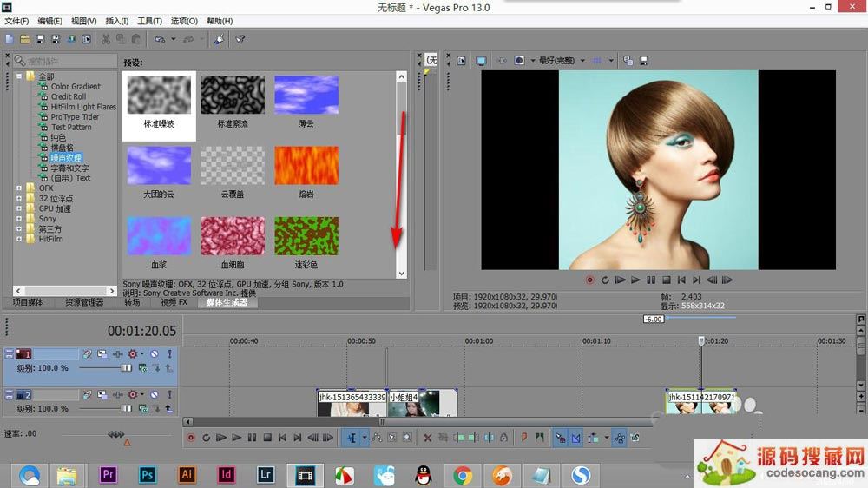Open an existing project with the folder icon

pyautogui.click(x=25, y=39)
